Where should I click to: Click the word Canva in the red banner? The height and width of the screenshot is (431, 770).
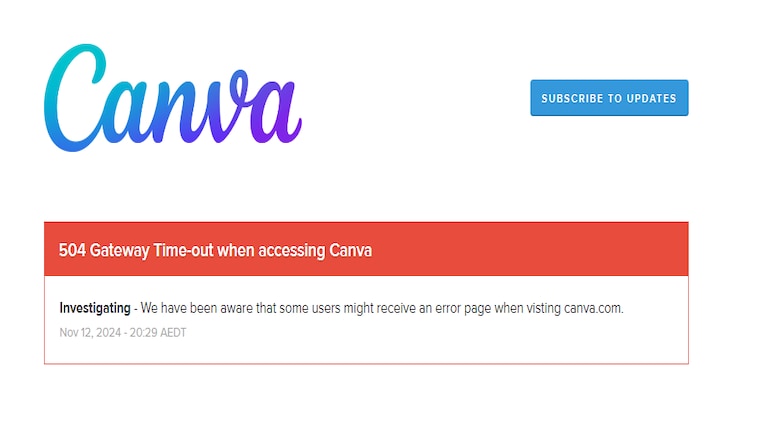point(351,250)
